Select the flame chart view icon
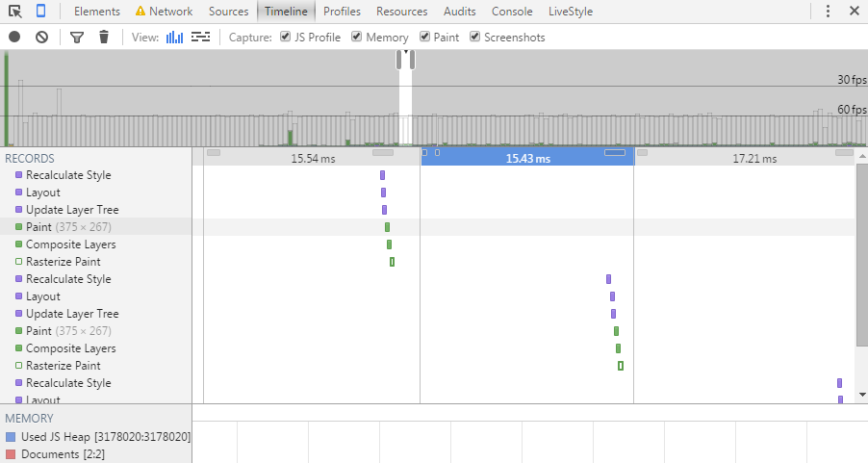The height and width of the screenshot is (463, 868). (x=200, y=38)
